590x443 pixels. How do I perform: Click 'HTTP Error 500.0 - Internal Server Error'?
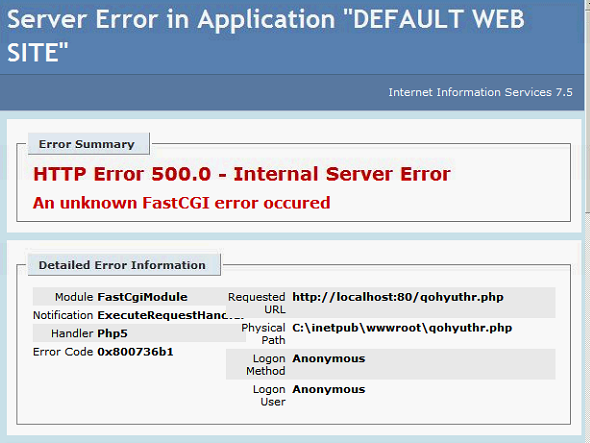pyautogui.click(x=242, y=174)
